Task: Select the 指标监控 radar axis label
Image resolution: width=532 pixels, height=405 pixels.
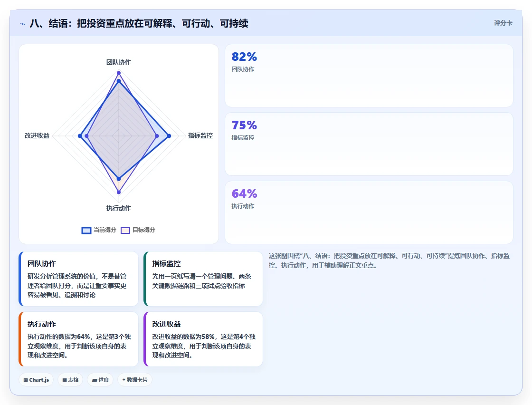Action: click(x=200, y=135)
